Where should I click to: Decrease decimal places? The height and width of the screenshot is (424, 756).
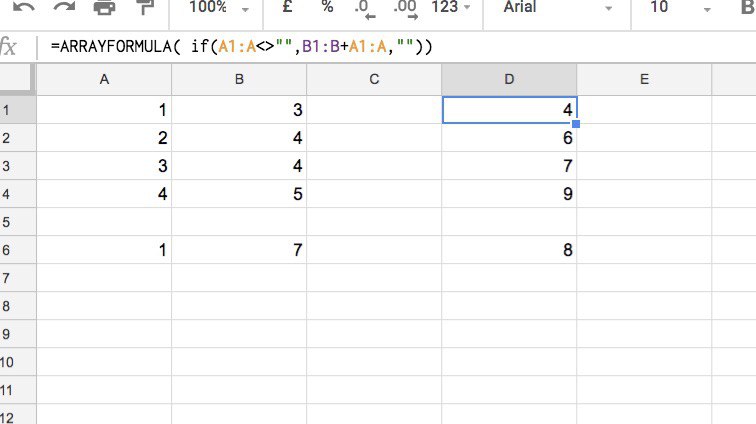pyautogui.click(x=365, y=8)
